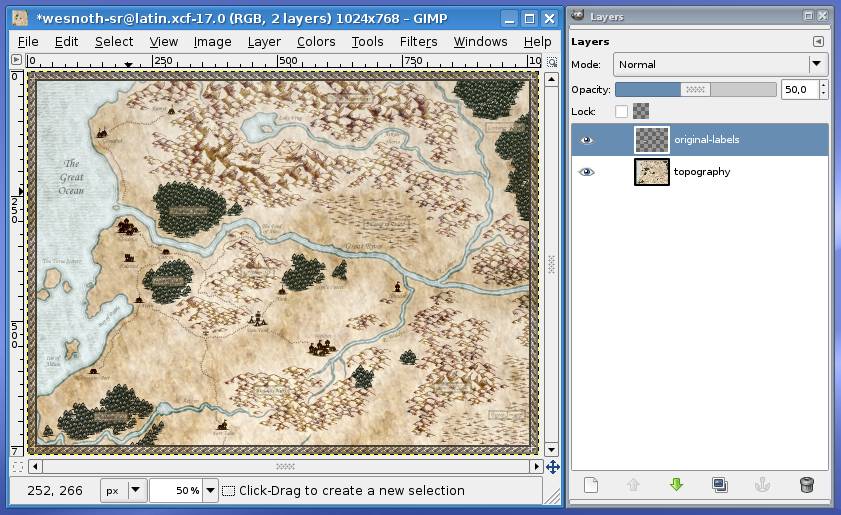Image resolution: width=841 pixels, height=515 pixels.
Task: Hide the topography layer eye
Action: [x=587, y=172]
